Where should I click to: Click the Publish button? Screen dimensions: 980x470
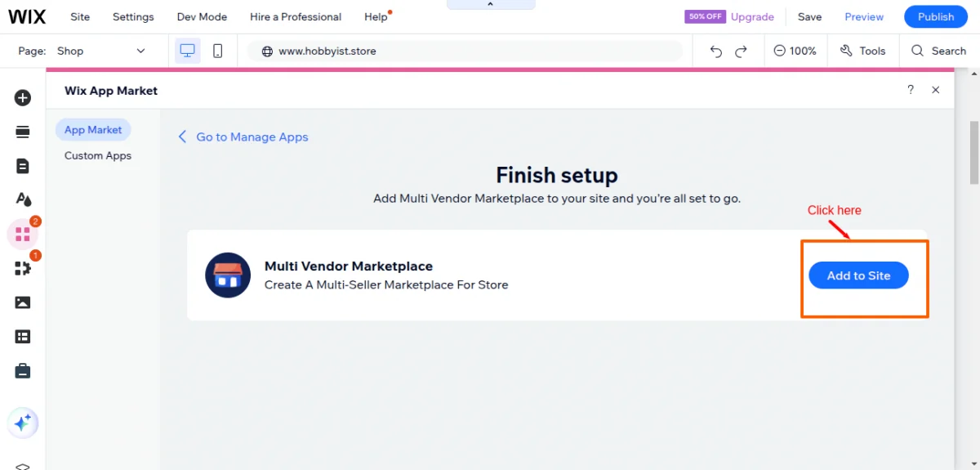(936, 16)
